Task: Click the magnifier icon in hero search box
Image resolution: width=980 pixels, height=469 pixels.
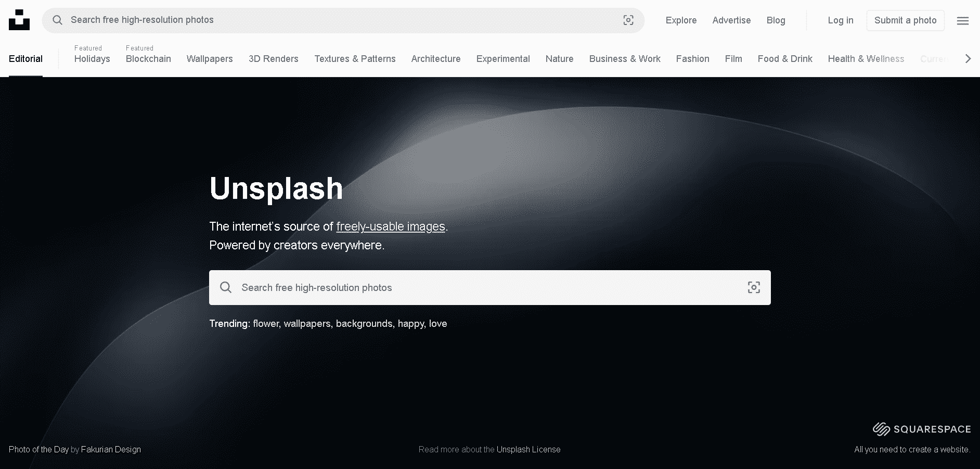Action: point(226,287)
